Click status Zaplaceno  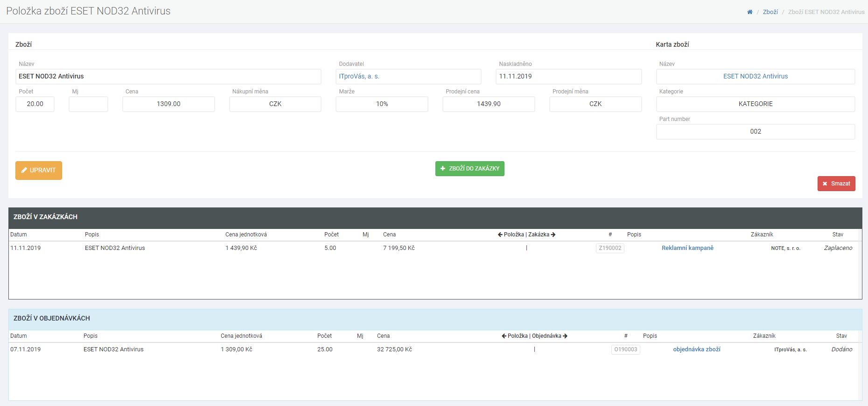pyautogui.click(x=838, y=248)
